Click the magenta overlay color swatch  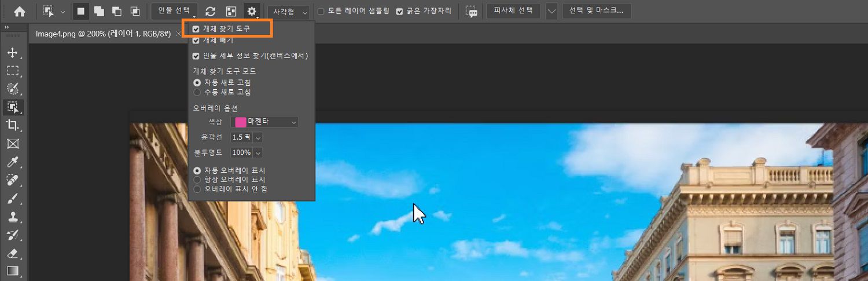240,122
